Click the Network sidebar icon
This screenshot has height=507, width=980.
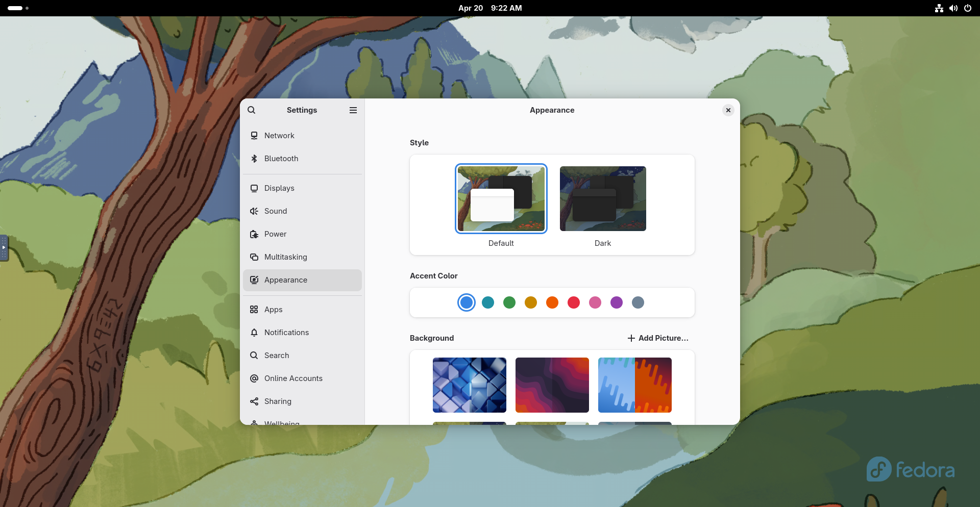(x=254, y=136)
